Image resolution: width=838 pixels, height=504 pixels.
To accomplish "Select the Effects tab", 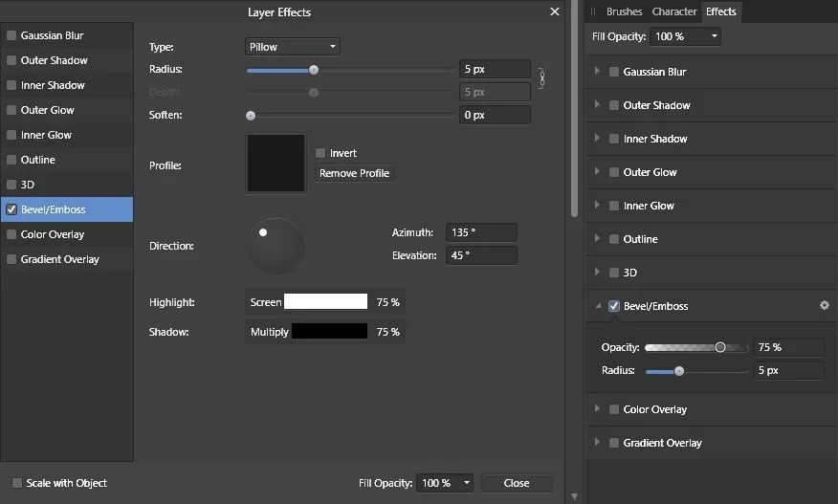I will (720, 11).
